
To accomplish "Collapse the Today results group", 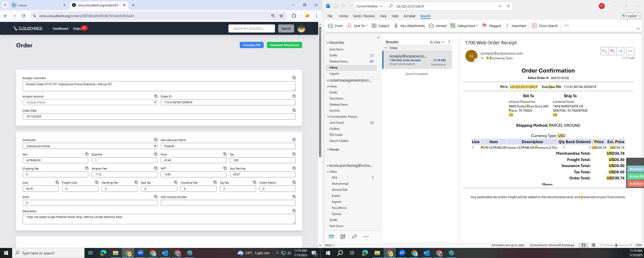I will [x=386, y=48].
